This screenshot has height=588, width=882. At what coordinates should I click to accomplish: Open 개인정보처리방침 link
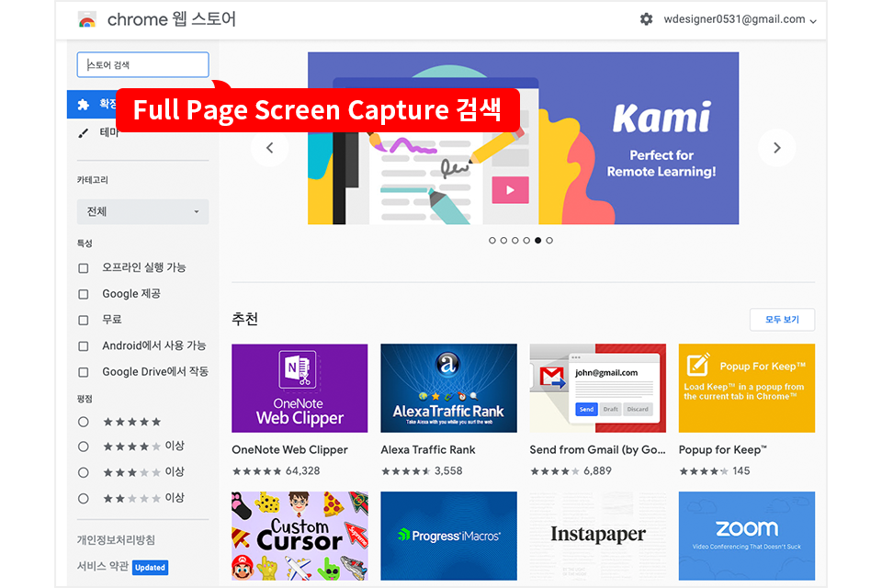pyautogui.click(x=116, y=540)
